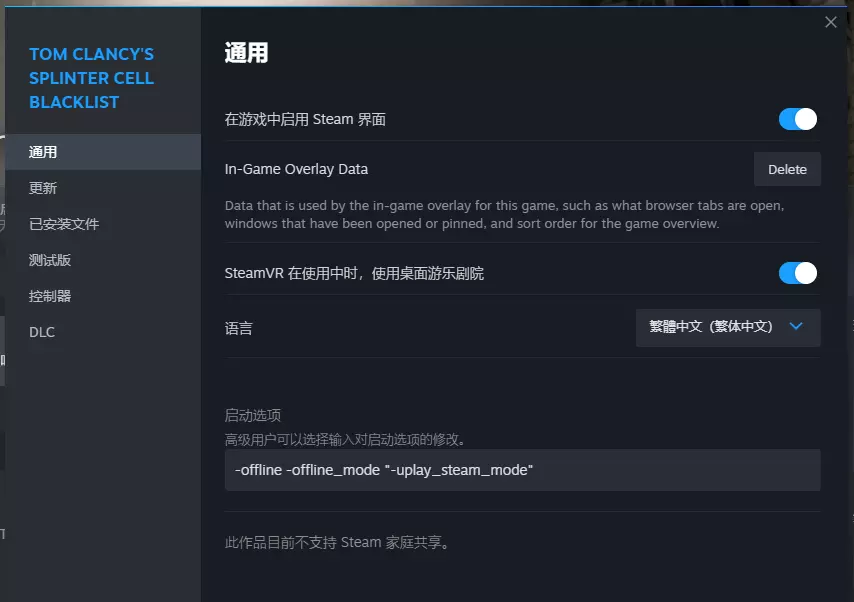Toggle the SteamVR desktop theatre switch
Image resolution: width=854 pixels, height=602 pixels.
(x=797, y=273)
